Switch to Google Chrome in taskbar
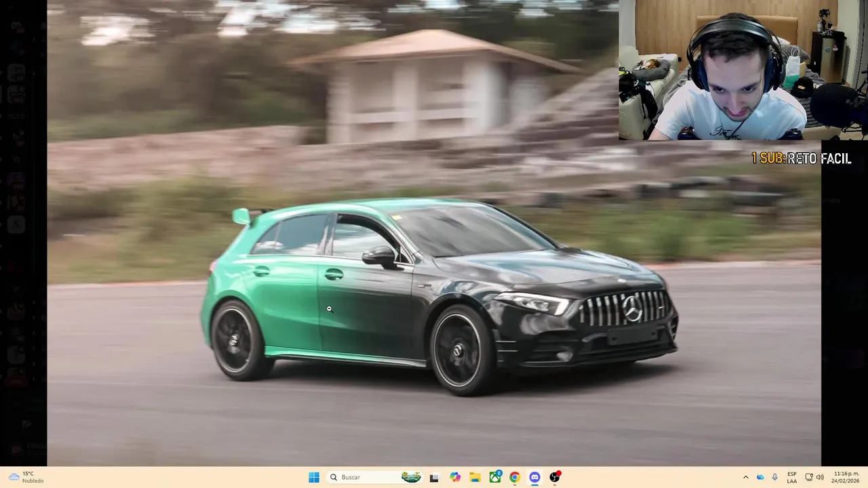 click(x=515, y=477)
